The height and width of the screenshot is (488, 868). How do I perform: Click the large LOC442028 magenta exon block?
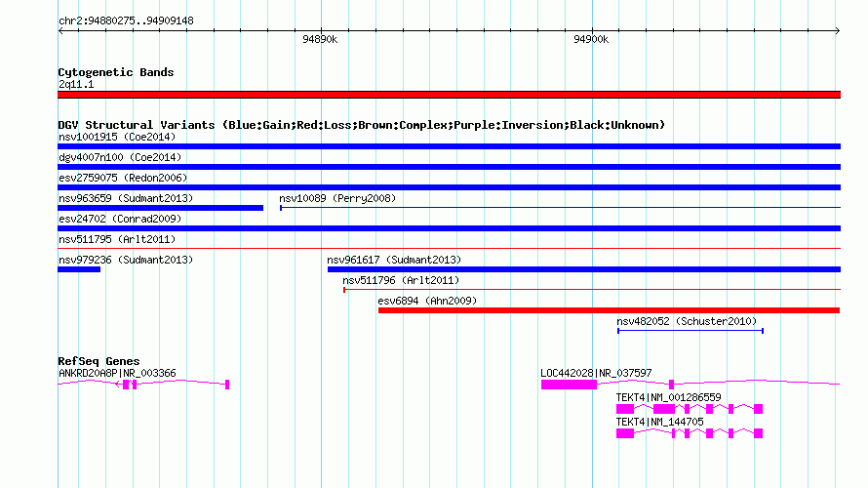(x=569, y=385)
